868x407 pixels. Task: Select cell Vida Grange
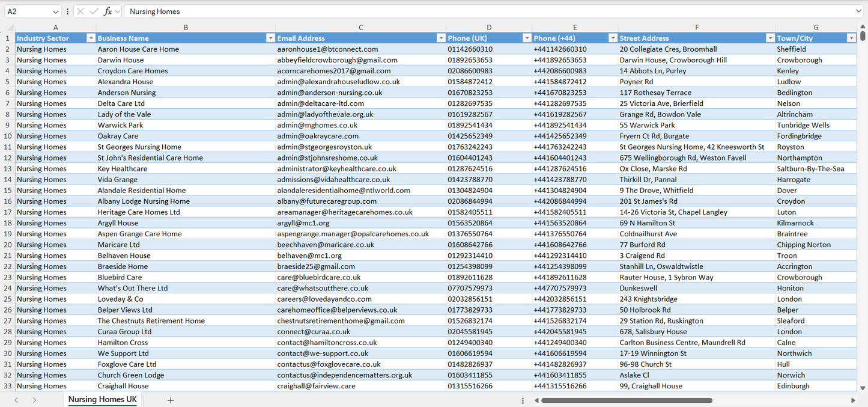[x=186, y=179]
